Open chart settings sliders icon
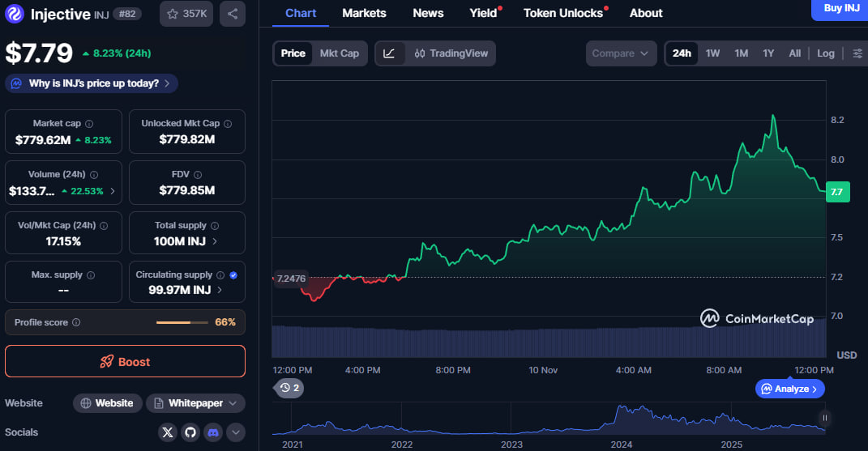Viewport: 868px width, 451px height. [858, 53]
